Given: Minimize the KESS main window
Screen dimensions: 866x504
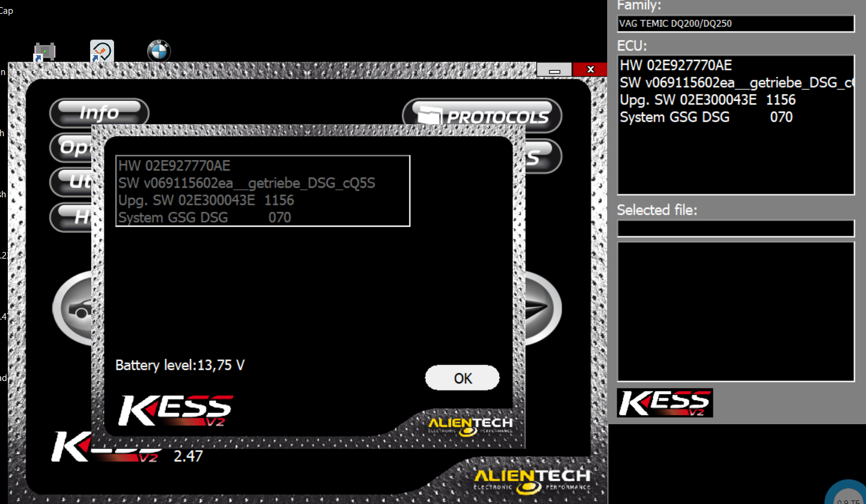Looking at the screenshot, I should pyautogui.click(x=554, y=70).
